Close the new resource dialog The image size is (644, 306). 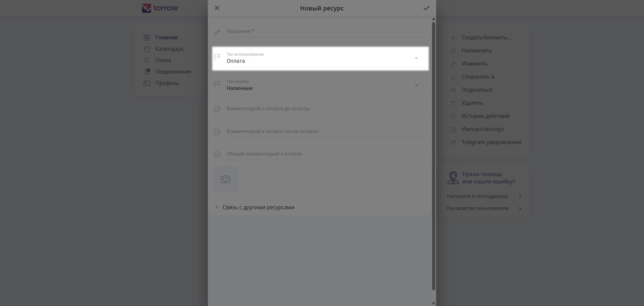pyautogui.click(x=217, y=8)
